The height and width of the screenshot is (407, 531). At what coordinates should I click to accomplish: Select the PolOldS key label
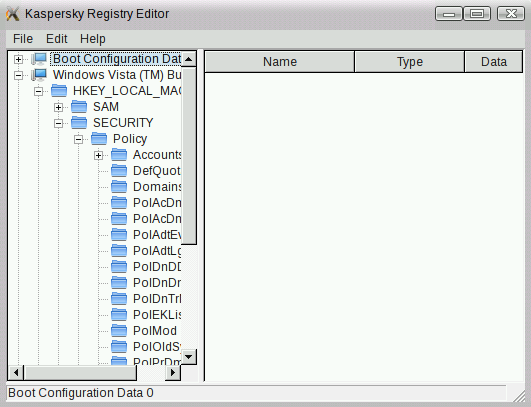coord(157,347)
